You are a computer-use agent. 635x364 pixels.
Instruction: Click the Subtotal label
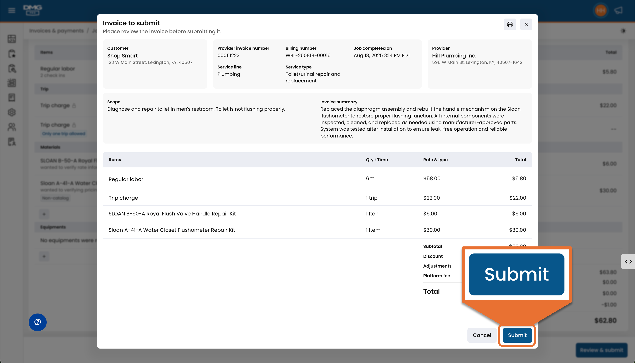432,246
